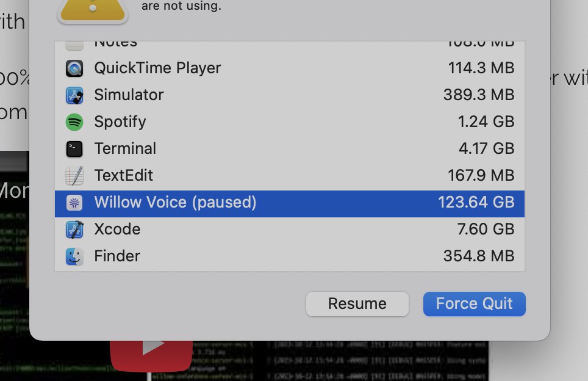Click the Force Quit button
588x381 pixels.
pyautogui.click(x=475, y=303)
